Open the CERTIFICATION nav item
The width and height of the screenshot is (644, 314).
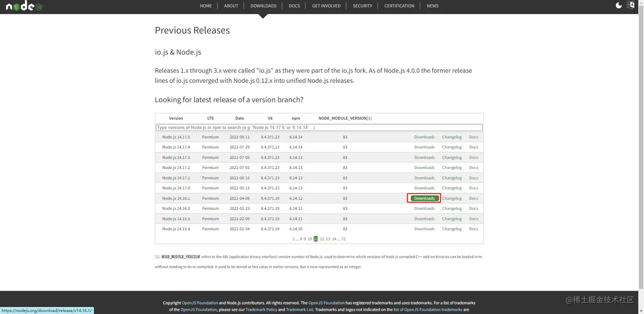point(400,6)
